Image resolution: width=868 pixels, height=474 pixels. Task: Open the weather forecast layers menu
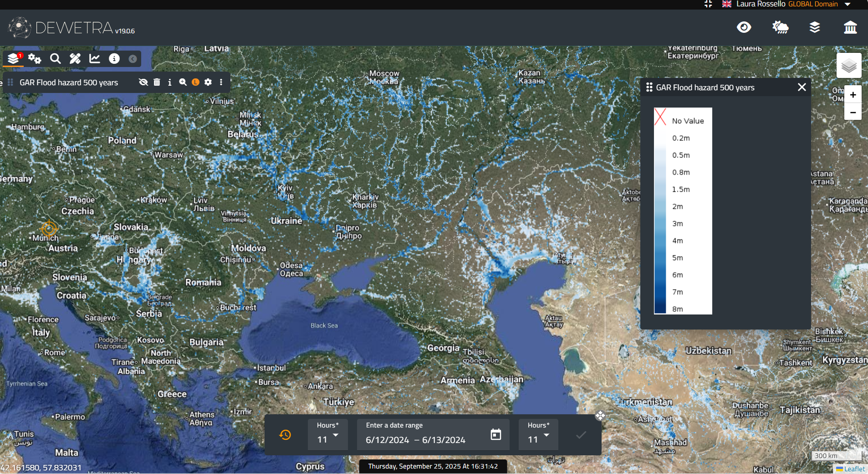(780, 27)
